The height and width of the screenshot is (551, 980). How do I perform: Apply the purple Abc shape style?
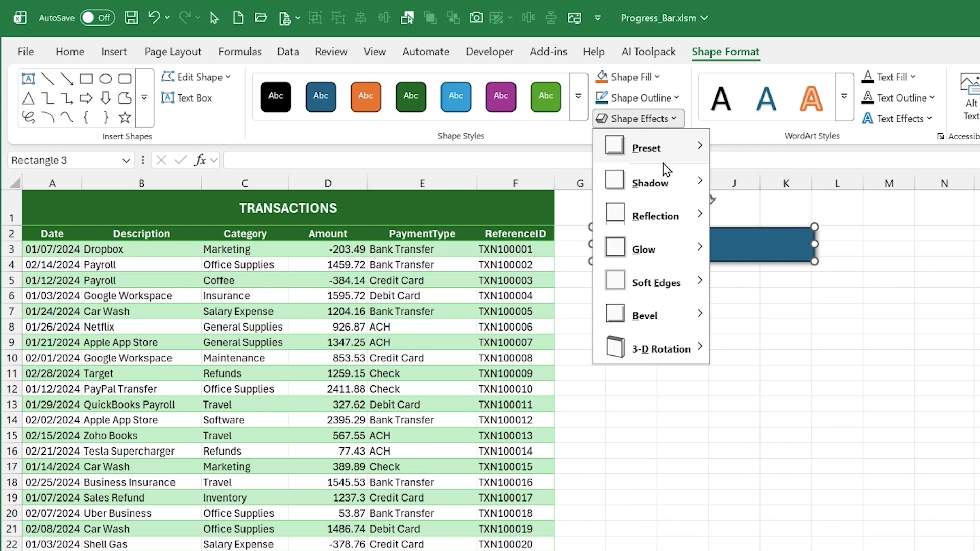click(x=501, y=96)
